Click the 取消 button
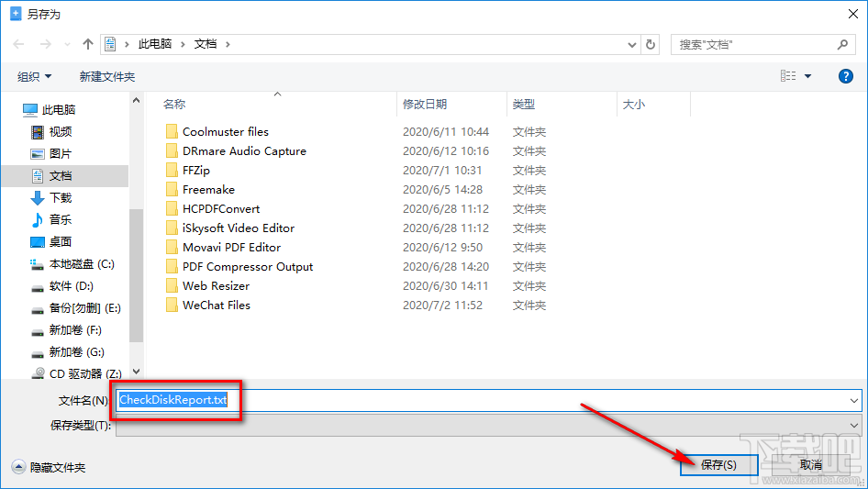This screenshot has width=868, height=489. [x=811, y=464]
